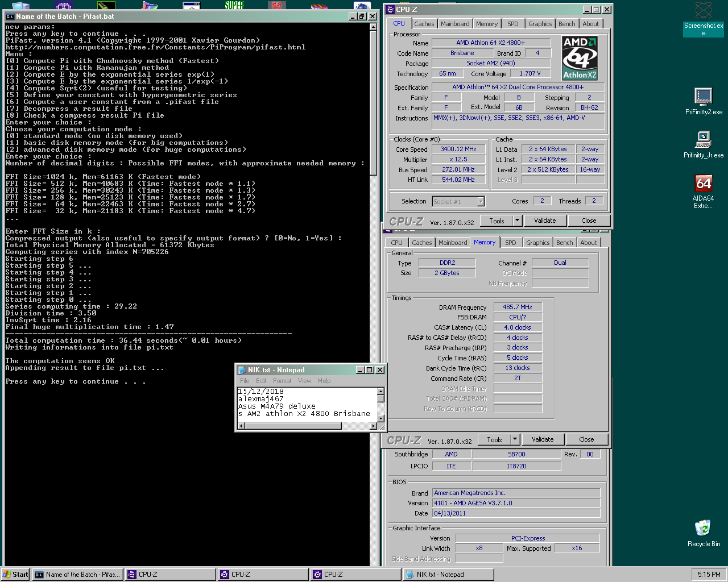The width and height of the screenshot is (728, 582).
Task: Click the NIK.txt Notepad title bar icon
Action: 242,370
